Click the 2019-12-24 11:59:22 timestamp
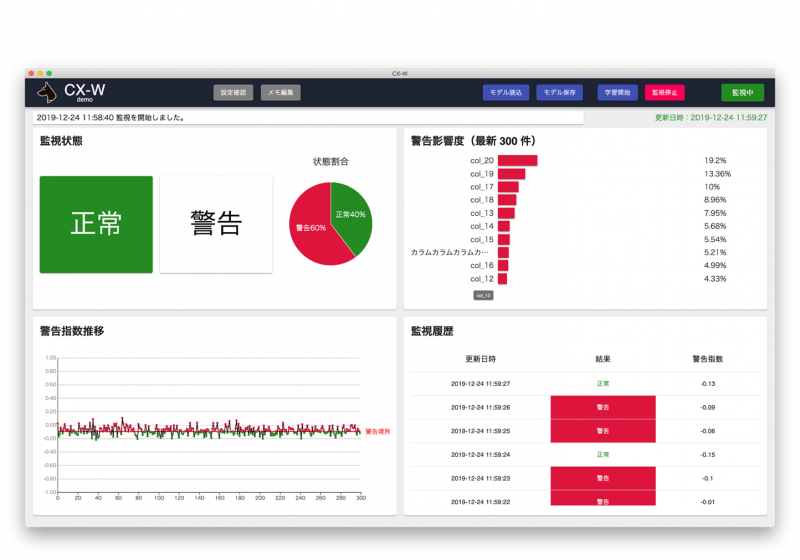Image resolution: width=800 pixels, height=560 pixels. pos(480,502)
